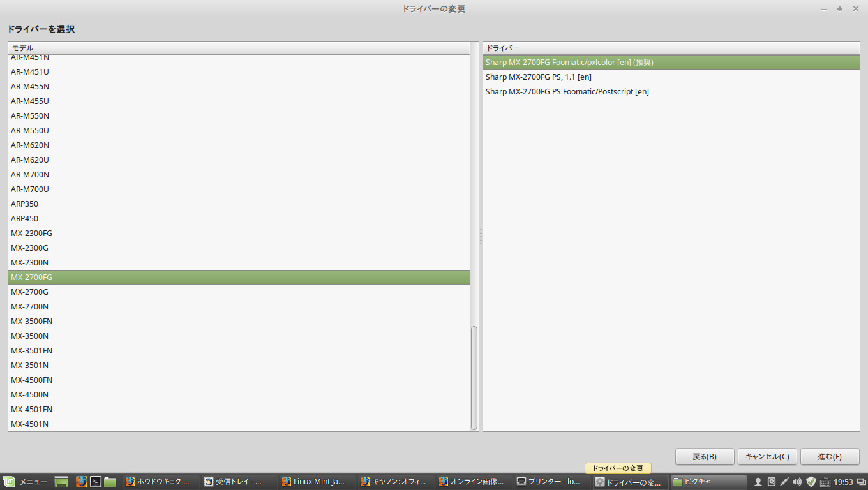
Task: Select model MX-3501N
Action: click(x=239, y=366)
